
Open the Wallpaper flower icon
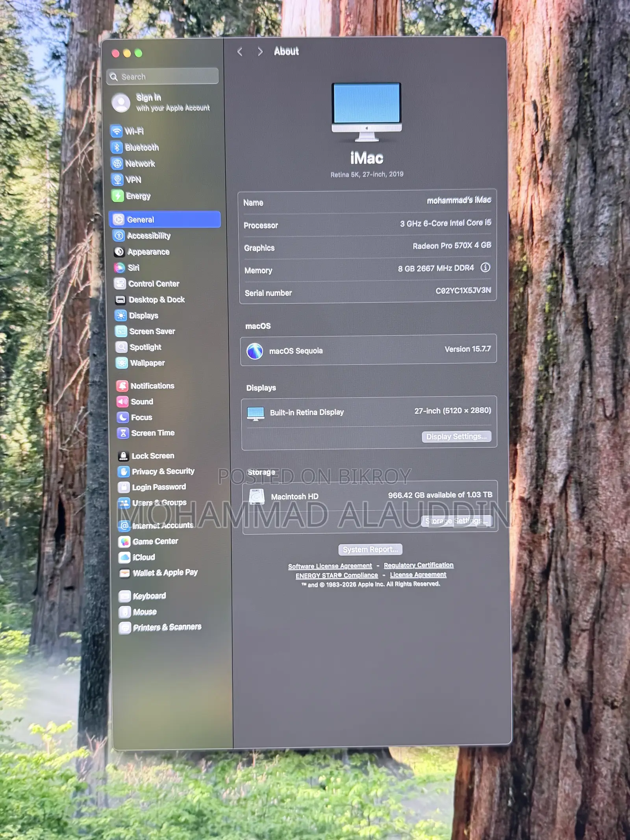pos(122,363)
